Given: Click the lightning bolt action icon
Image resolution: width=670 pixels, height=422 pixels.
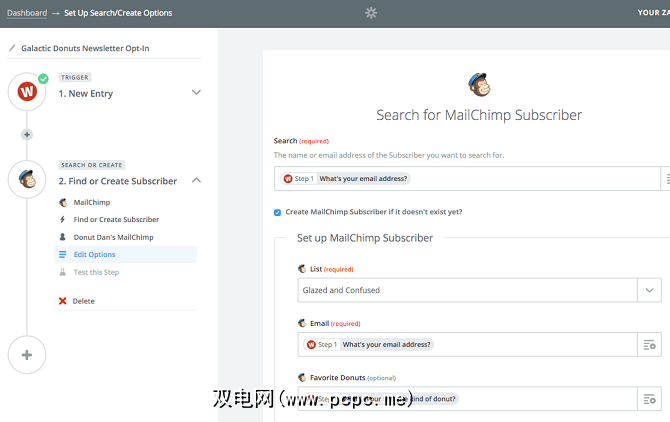Looking at the screenshot, I should (x=62, y=220).
